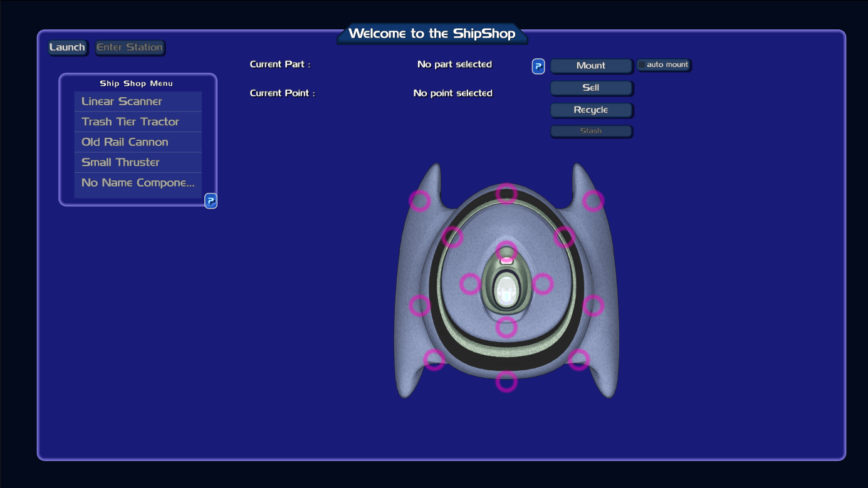The height and width of the screenshot is (488, 868).
Task: Select mount point at ship's rear center
Action: tap(506, 382)
